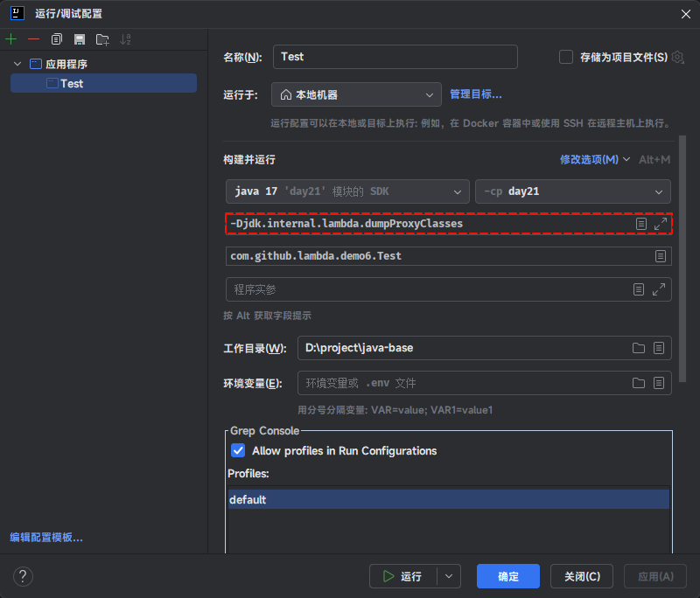Click the sort configurations alphabetically icon
This screenshot has height=598, width=700.
tap(125, 39)
